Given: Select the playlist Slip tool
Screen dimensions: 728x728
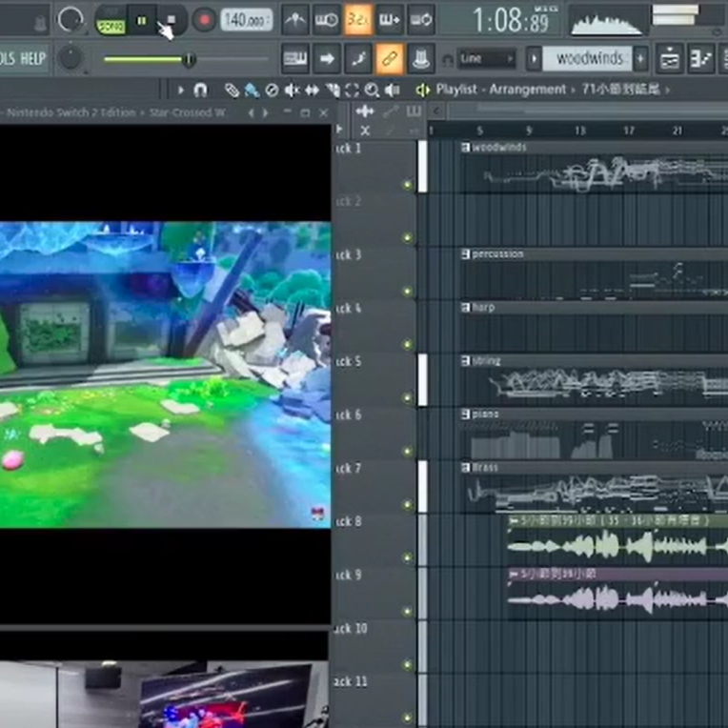Looking at the screenshot, I should [312, 91].
